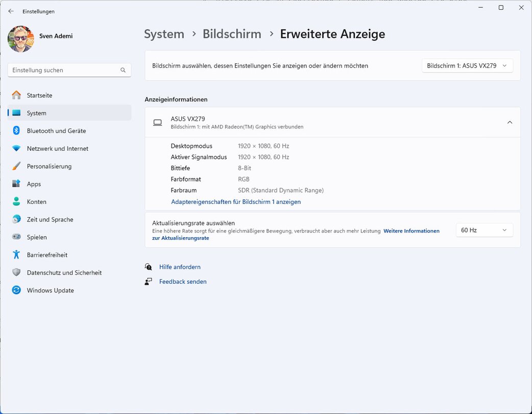The height and width of the screenshot is (414, 532).
Task: Select Spielen in the sidebar
Action: [37, 237]
